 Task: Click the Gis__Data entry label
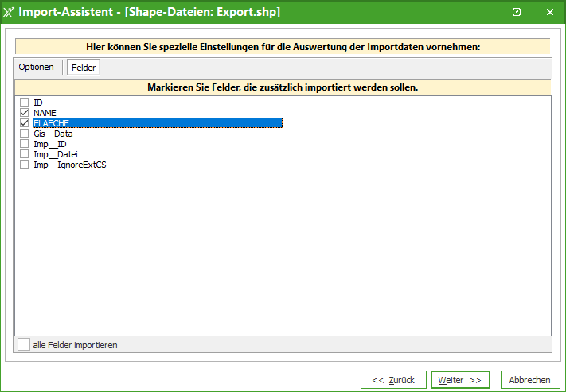tap(53, 134)
